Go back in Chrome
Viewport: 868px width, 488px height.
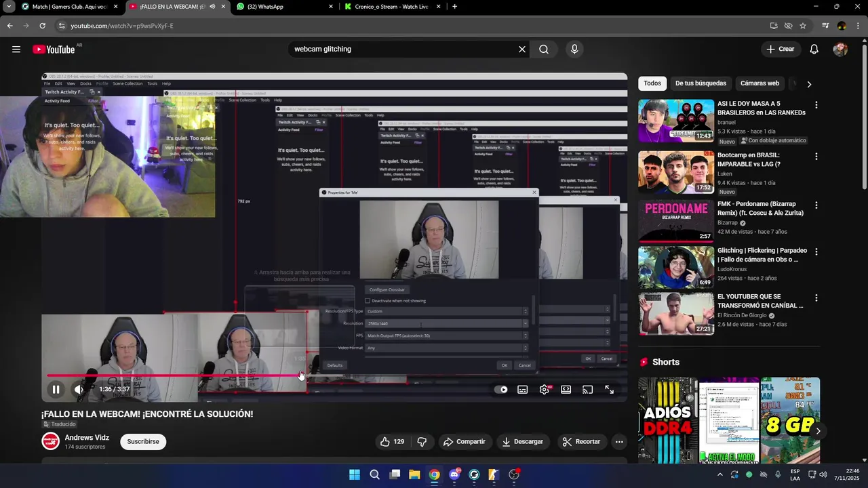click(9, 26)
